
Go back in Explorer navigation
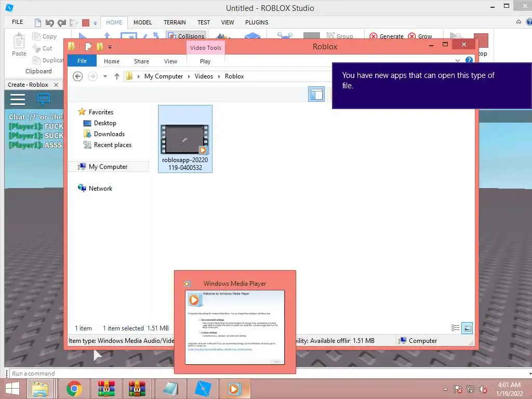[x=78, y=76]
